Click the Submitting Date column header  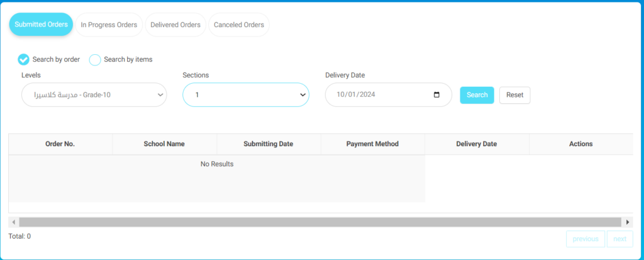click(269, 144)
